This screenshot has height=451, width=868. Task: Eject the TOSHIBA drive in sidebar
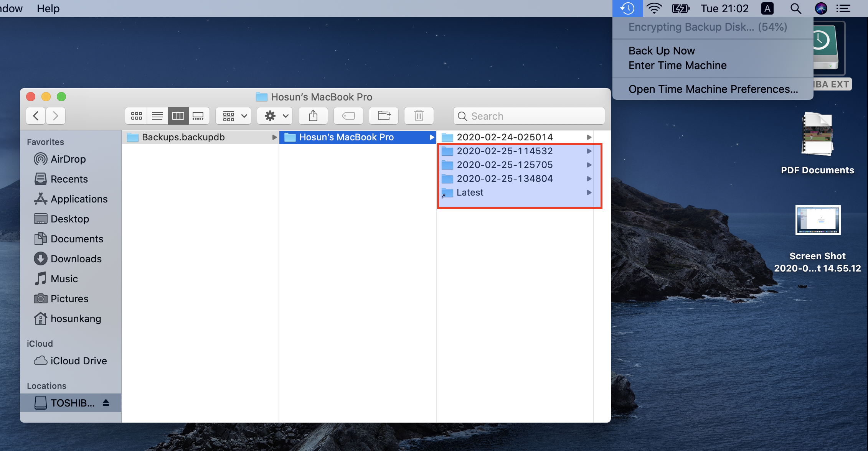[x=106, y=403]
